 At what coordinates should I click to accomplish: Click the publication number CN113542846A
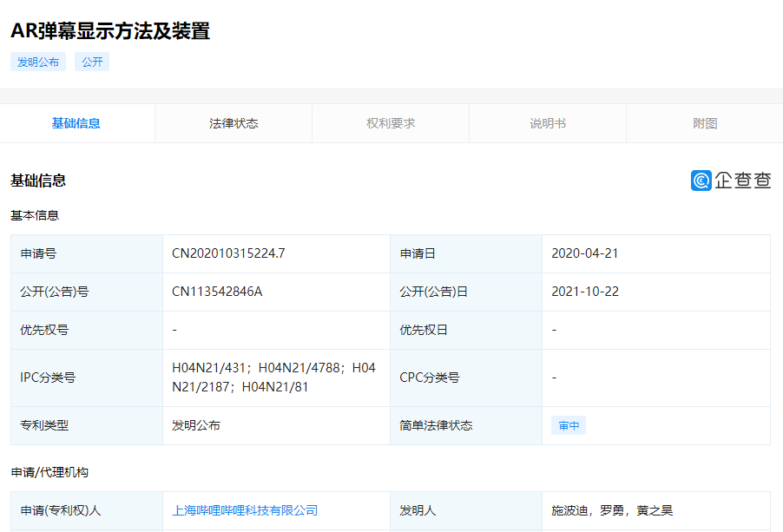217,292
